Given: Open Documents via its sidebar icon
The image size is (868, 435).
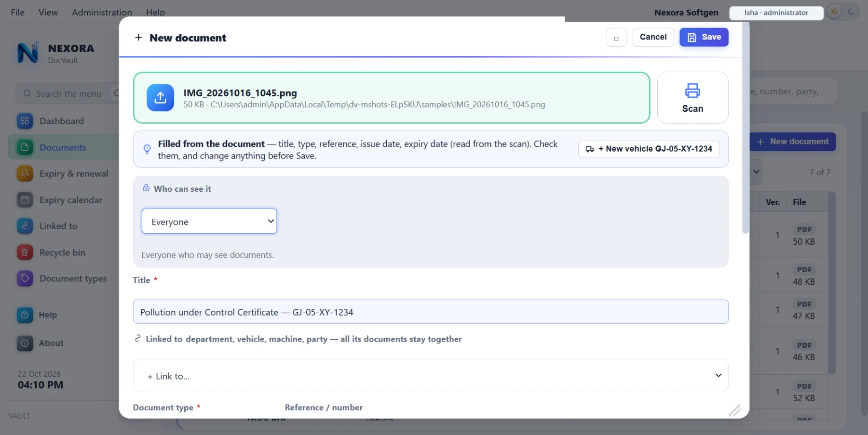Looking at the screenshot, I should (25, 147).
